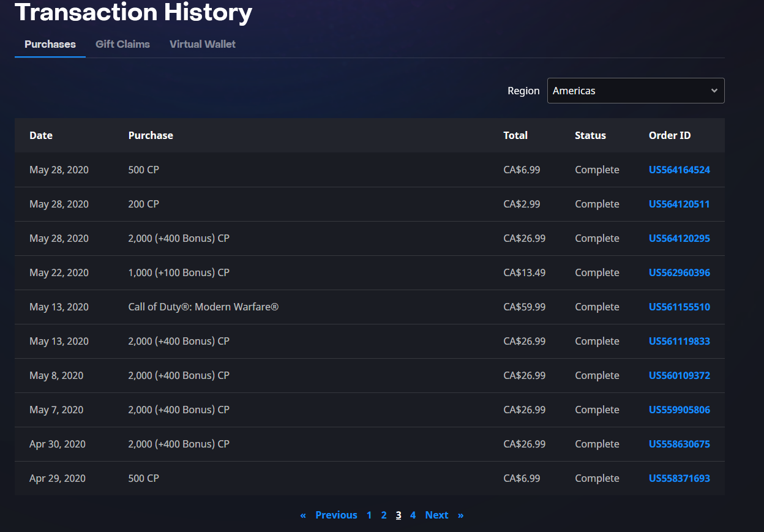Open order US558371693
The image size is (764, 532).
(679, 478)
